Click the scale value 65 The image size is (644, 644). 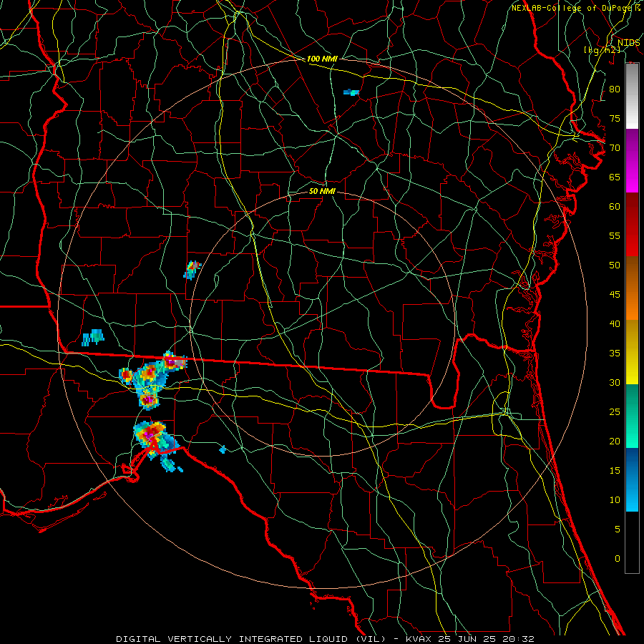point(615,177)
